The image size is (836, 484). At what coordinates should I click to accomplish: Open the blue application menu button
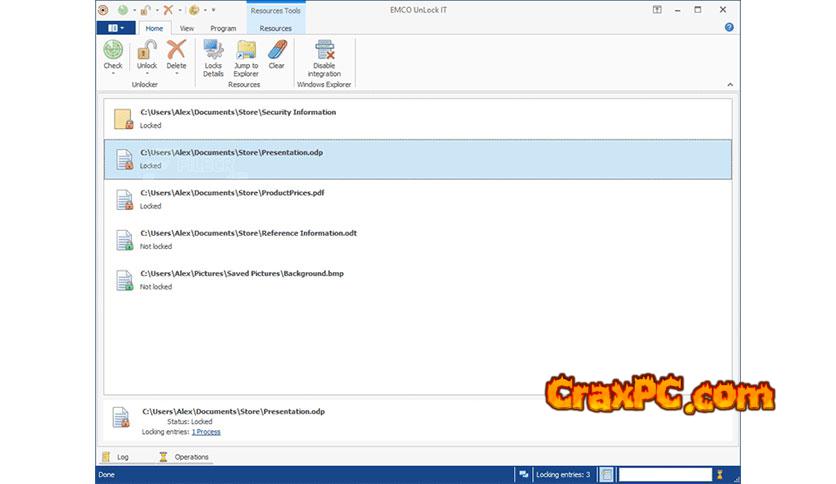click(114, 28)
